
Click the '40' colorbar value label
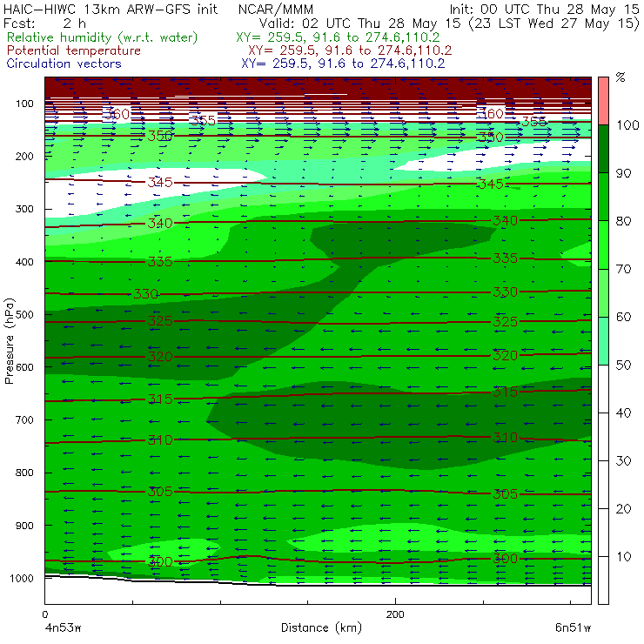click(623, 413)
